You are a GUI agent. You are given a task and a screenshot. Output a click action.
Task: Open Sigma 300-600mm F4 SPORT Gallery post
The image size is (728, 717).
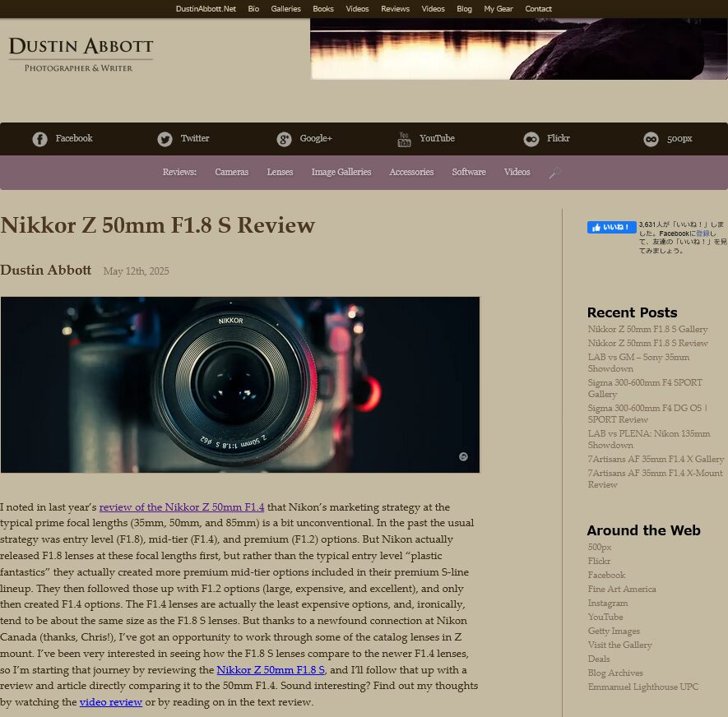click(x=645, y=388)
